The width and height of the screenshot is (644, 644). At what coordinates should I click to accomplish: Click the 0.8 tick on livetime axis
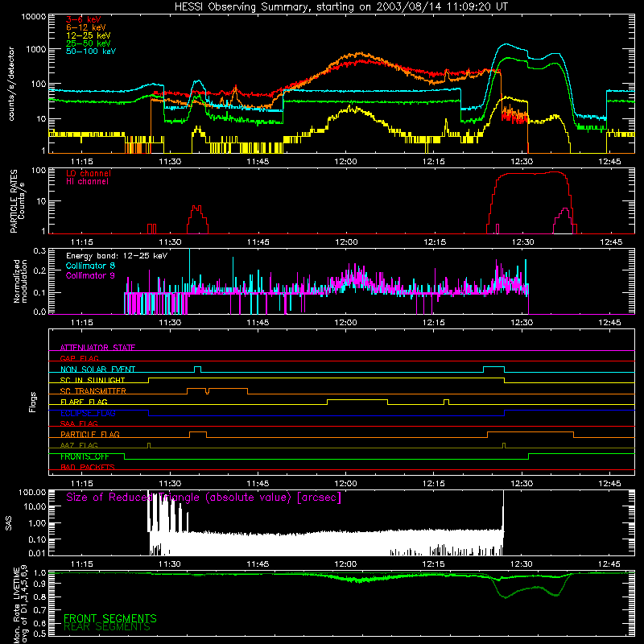[39, 597]
